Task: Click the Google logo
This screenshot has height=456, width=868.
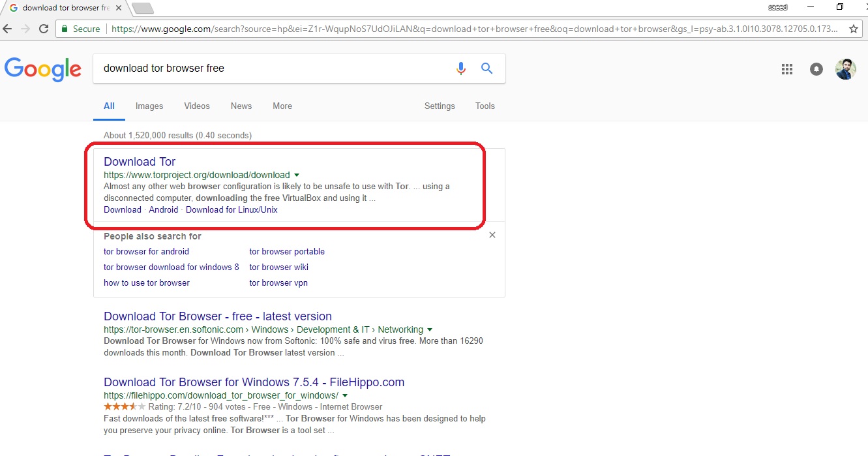Action: [43, 69]
